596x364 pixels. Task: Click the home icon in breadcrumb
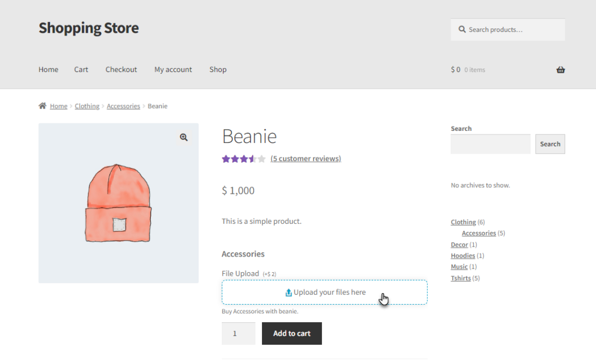(x=42, y=105)
